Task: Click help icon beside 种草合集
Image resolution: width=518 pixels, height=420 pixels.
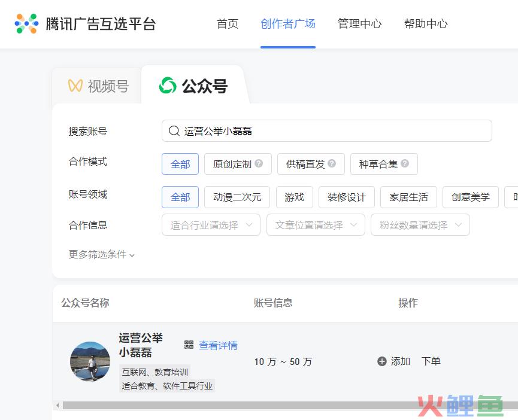Action: click(x=405, y=163)
